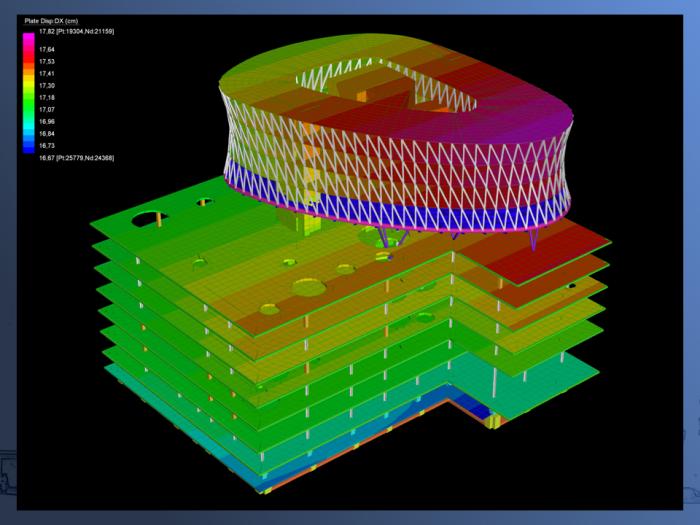This screenshot has width=700, height=525.
Task: Click the 16,73 legend value
Action: pos(47,145)
